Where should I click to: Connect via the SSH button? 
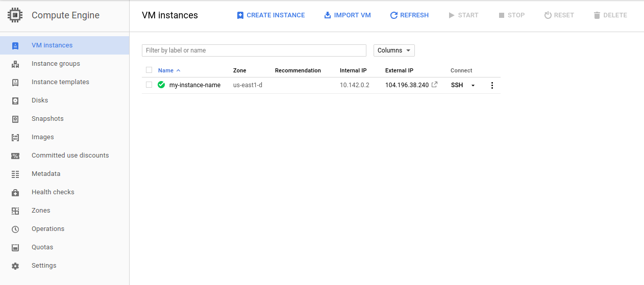[x=457, y=85]
